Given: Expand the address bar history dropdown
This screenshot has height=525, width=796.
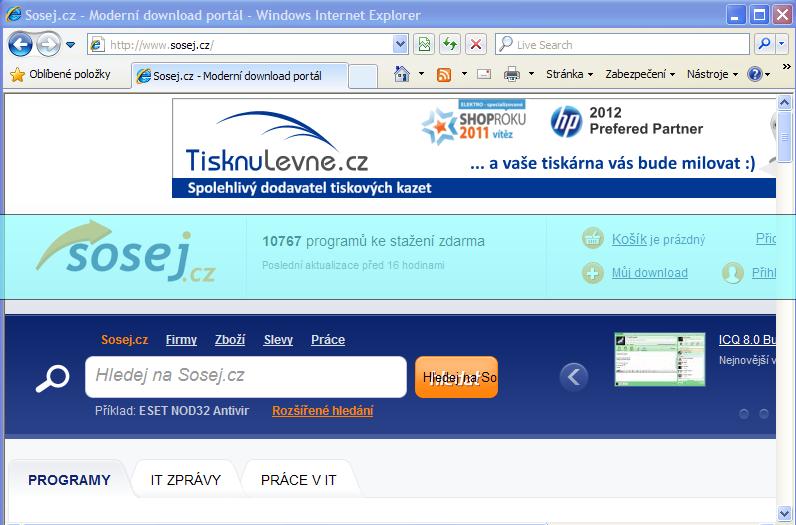Looking at the screenshot, I should [401, 45].
